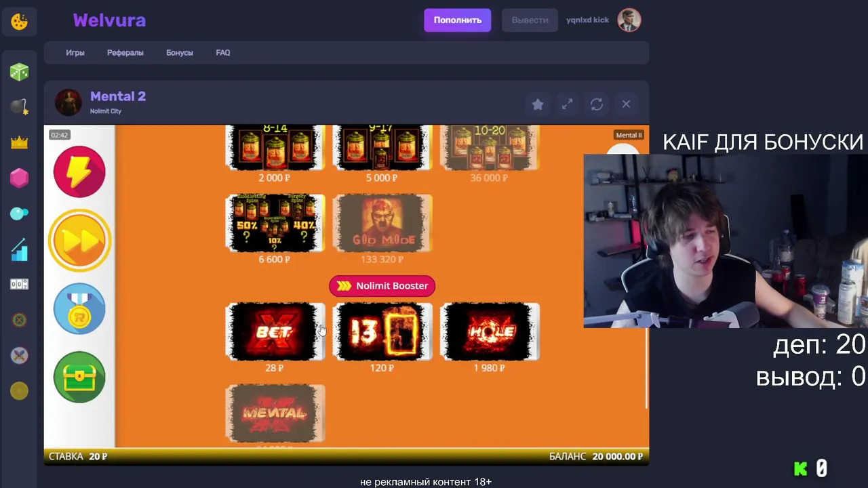Reload the Mental 2 game
This screenshot has width=868, height=488.
pyautogui.click(x=597, y=104)
